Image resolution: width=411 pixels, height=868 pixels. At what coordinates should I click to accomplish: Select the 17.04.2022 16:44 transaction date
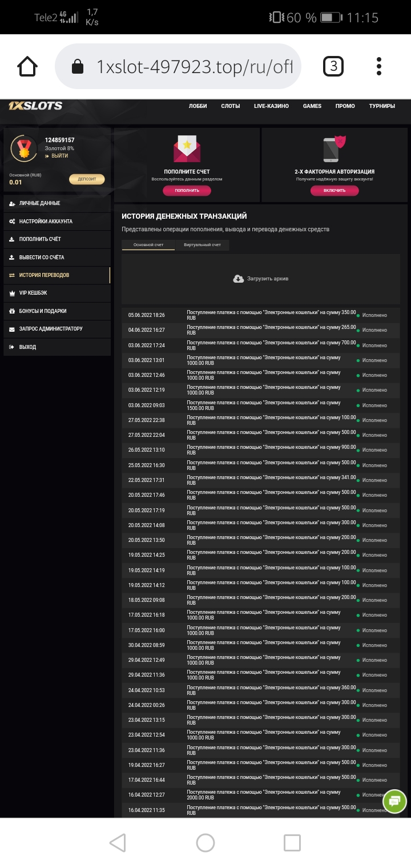tap(147, 780)
